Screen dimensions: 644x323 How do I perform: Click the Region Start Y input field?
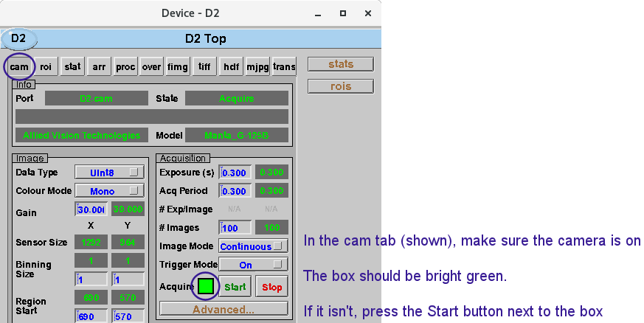128,316
